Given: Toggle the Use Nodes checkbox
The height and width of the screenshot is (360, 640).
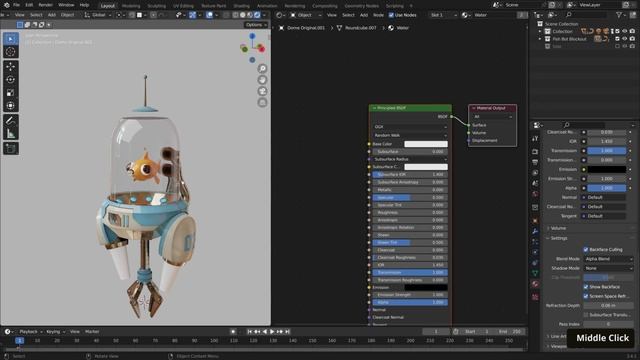Looking at the screenshot, I should pos(391,15).
